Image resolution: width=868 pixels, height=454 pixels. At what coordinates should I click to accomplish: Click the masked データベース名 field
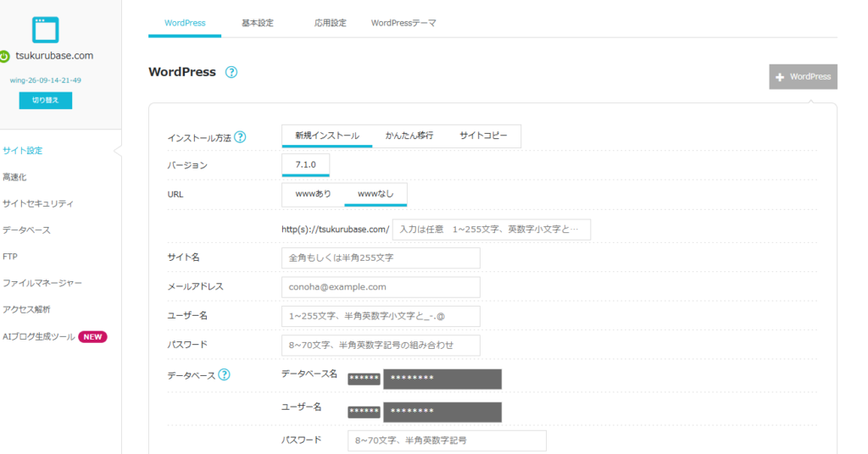(x=442, y=379)
